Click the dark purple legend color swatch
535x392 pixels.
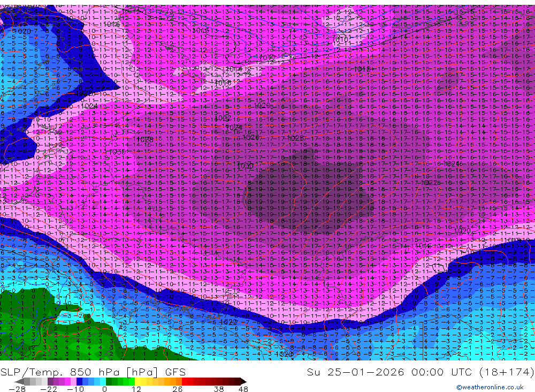pyautogui.click(x=50, y=381)
